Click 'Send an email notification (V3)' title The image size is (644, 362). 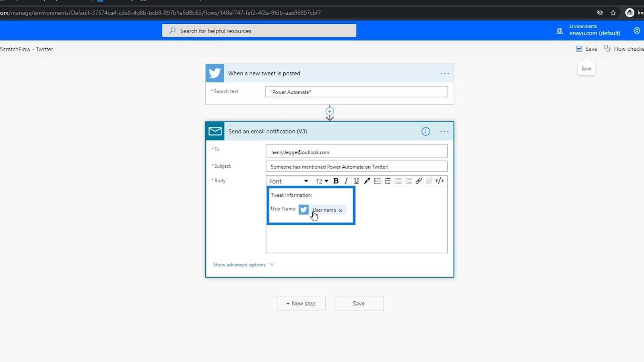[268, 131]
